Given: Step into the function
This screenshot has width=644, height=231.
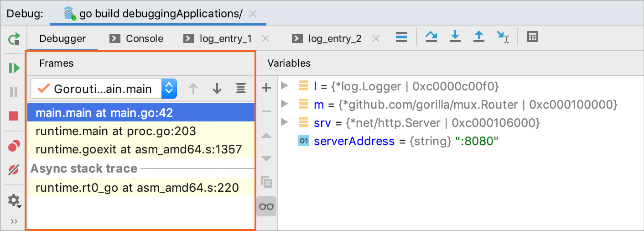Looking at the screenshot, I should coord(455,37).
